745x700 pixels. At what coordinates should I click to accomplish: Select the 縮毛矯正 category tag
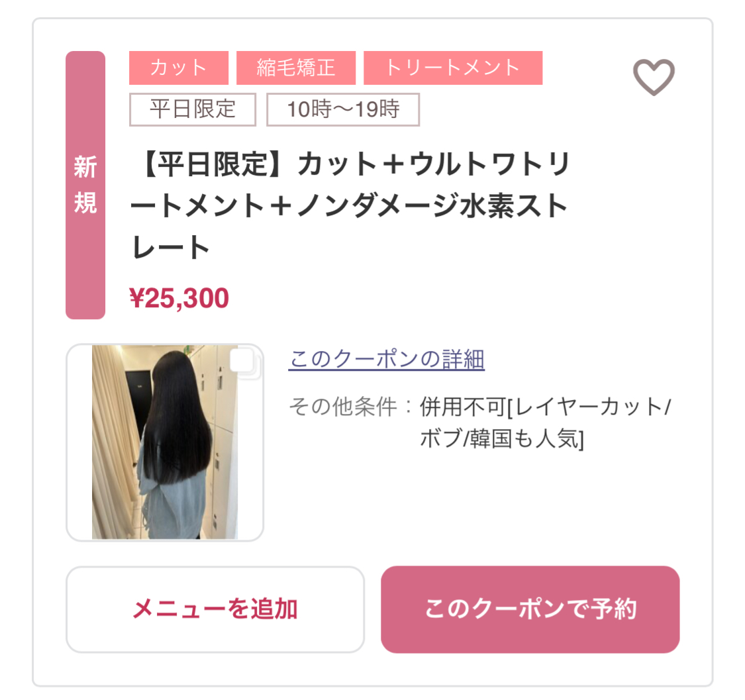[x=296, y=68]
